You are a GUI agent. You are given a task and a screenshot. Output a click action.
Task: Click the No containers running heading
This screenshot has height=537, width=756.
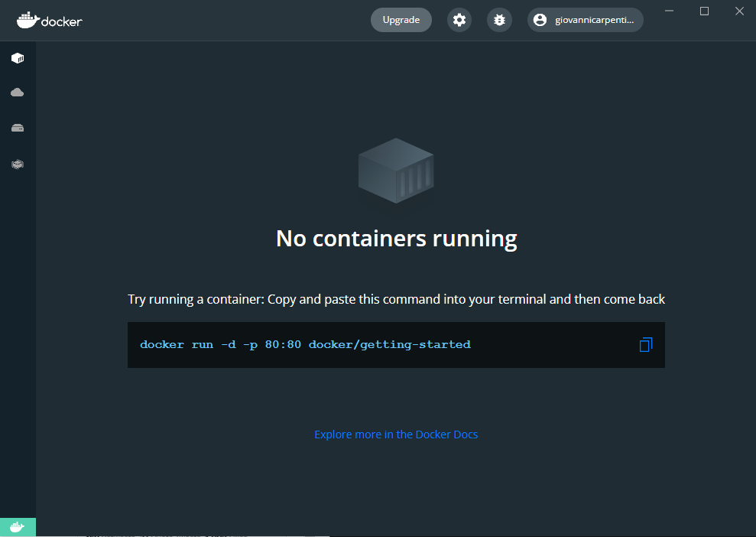point(395,238)
